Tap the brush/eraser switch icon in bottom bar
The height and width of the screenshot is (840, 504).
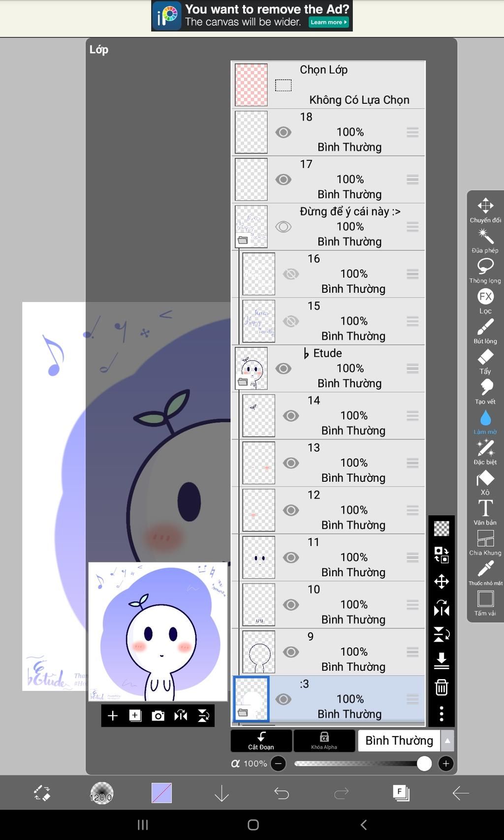[x=42, y=793]
